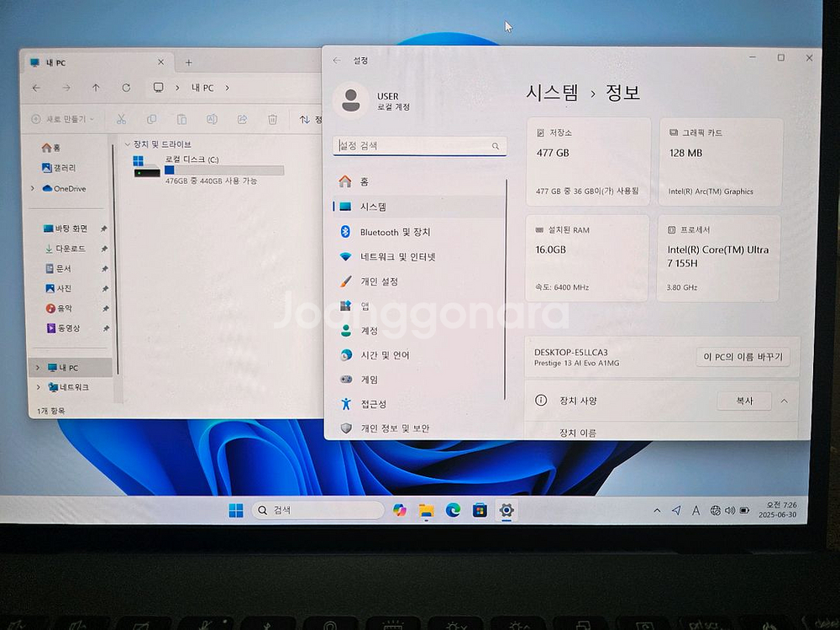Screen dimensions: 840x630
Task: Refresh the 내 PC folder view
Action: 126,88
